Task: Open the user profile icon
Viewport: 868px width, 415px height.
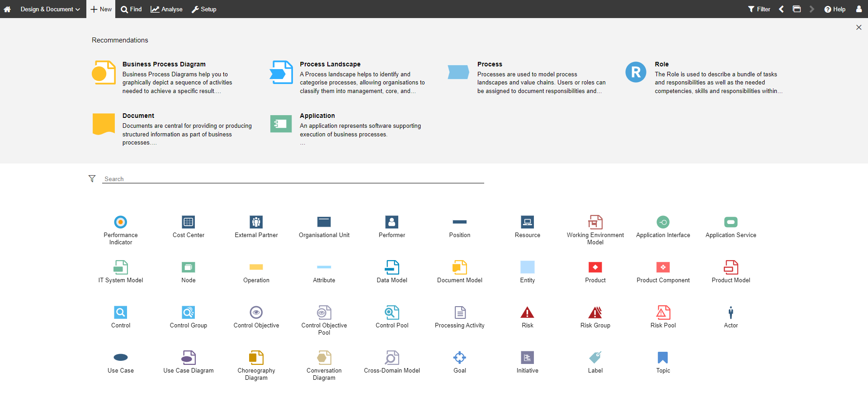Action: coord(859,9)
